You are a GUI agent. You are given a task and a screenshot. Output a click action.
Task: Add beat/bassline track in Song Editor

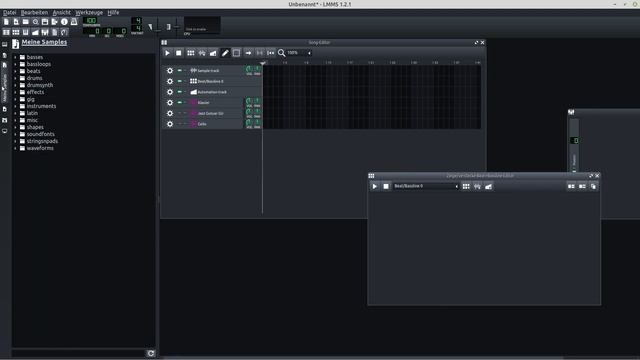tap(191, 53)
